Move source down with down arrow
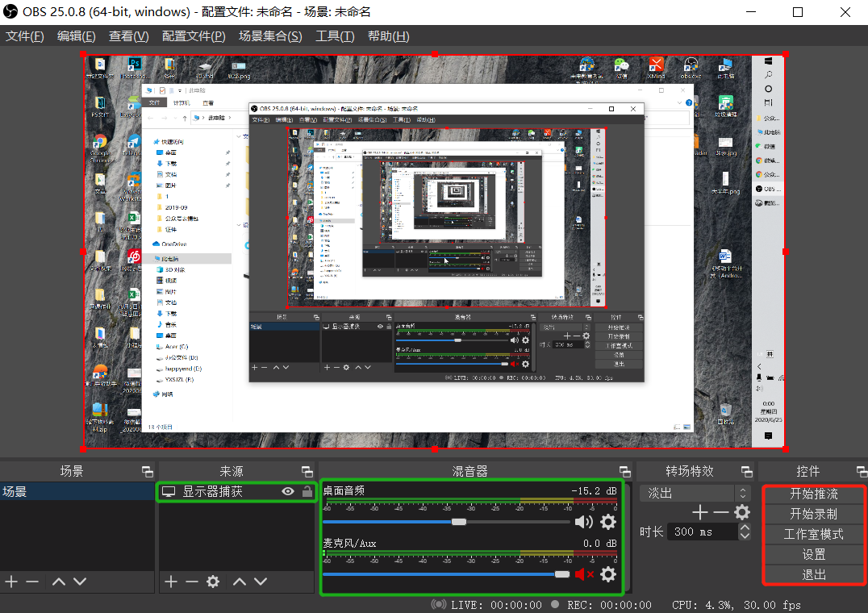868x613 pixels. pyautogui.click(x=261, y=582)
